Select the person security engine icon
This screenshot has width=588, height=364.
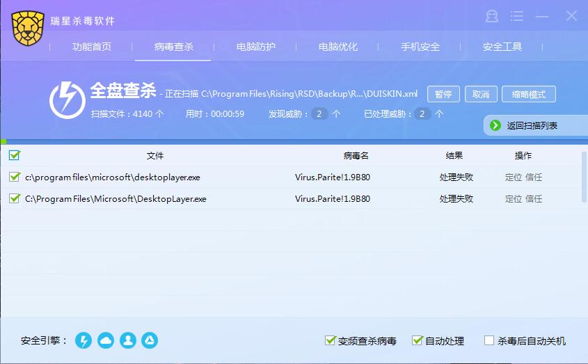128,340
